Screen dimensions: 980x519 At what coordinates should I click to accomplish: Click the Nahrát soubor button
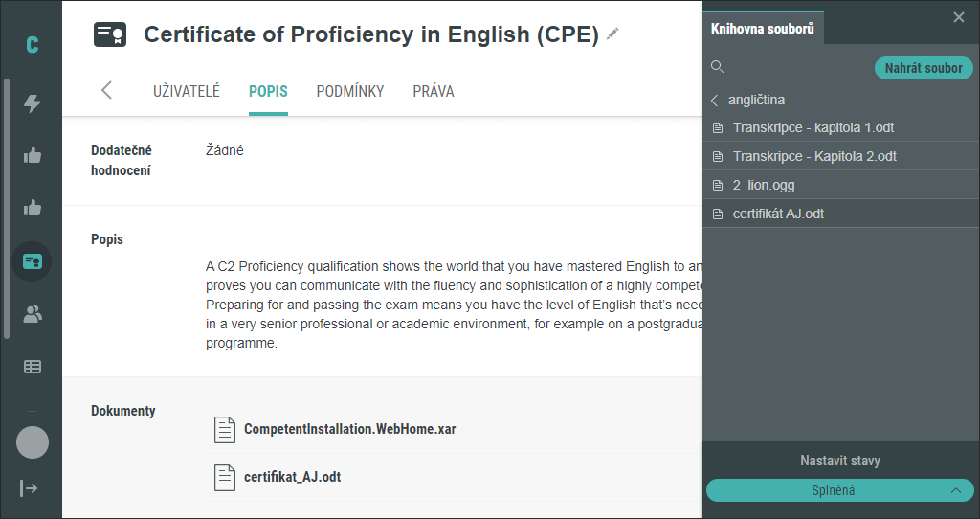[924, 68]
